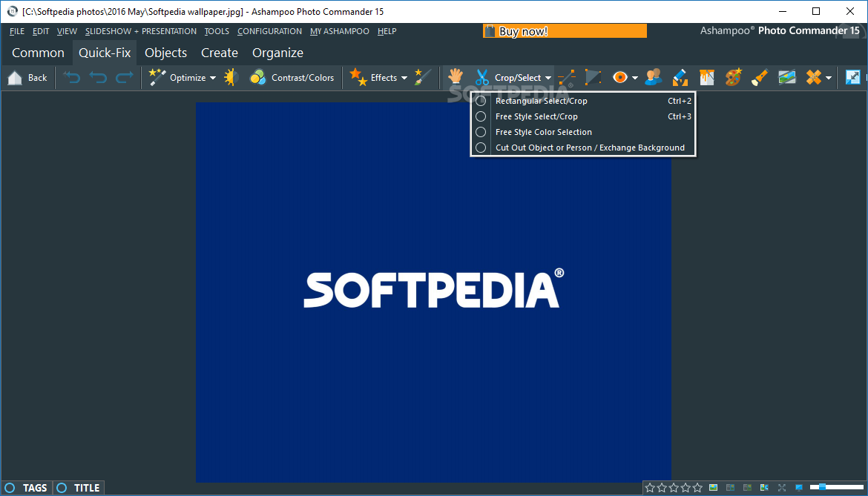Screen dimensions: 868x496
Task: Open the HELP menu
Action: pos(387,32)
